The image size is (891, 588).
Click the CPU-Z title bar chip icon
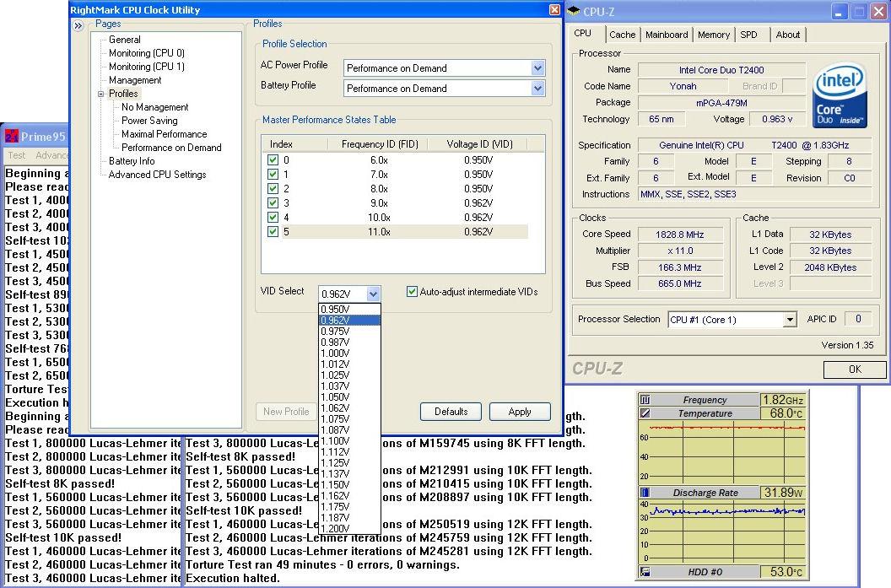tap(574, 11)
